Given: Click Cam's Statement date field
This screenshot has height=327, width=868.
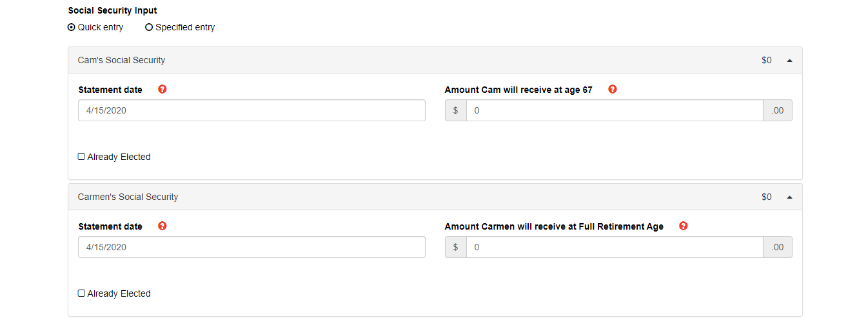Looking at the screenshot, I should (252, 110).
